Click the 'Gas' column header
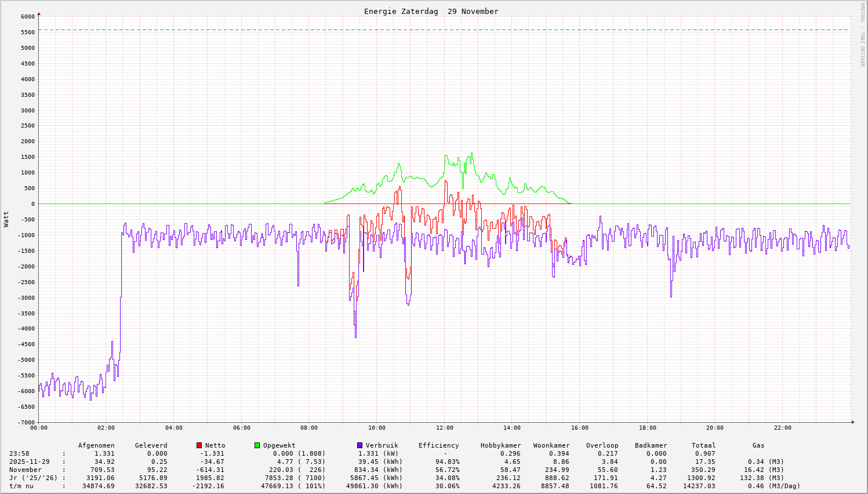 tap(758, 445)
